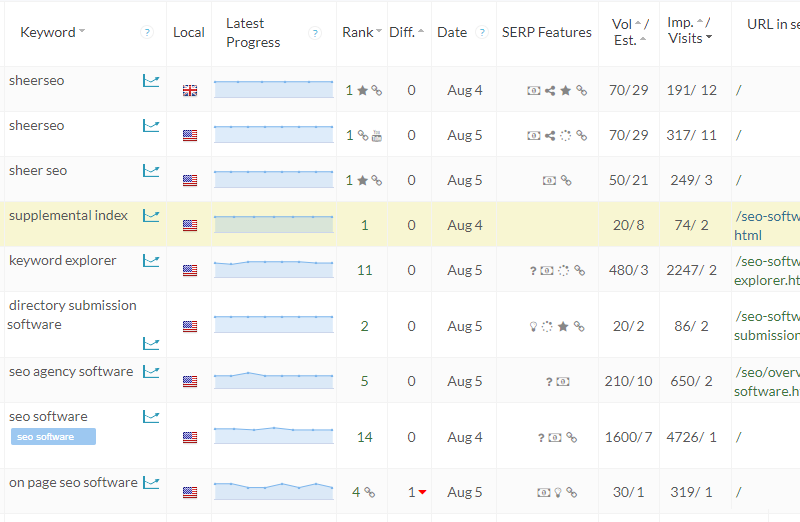The image size is (800, 522).
Task: Open chart icon for on page seo software
Action: [151, 482]
